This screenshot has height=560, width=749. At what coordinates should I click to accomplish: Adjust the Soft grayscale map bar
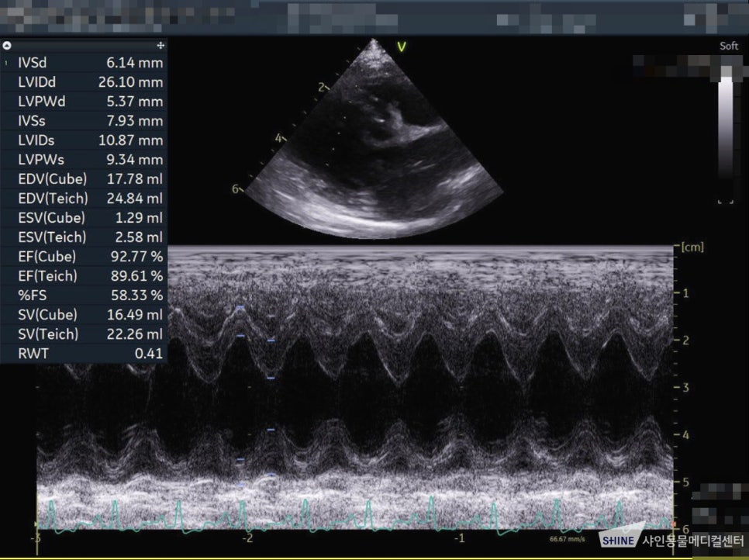[726, 128]
